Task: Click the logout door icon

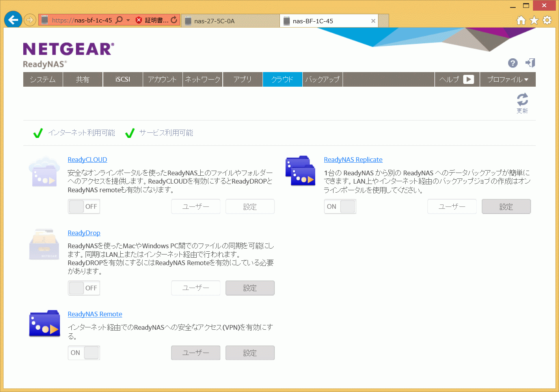Action: (530, 63)
